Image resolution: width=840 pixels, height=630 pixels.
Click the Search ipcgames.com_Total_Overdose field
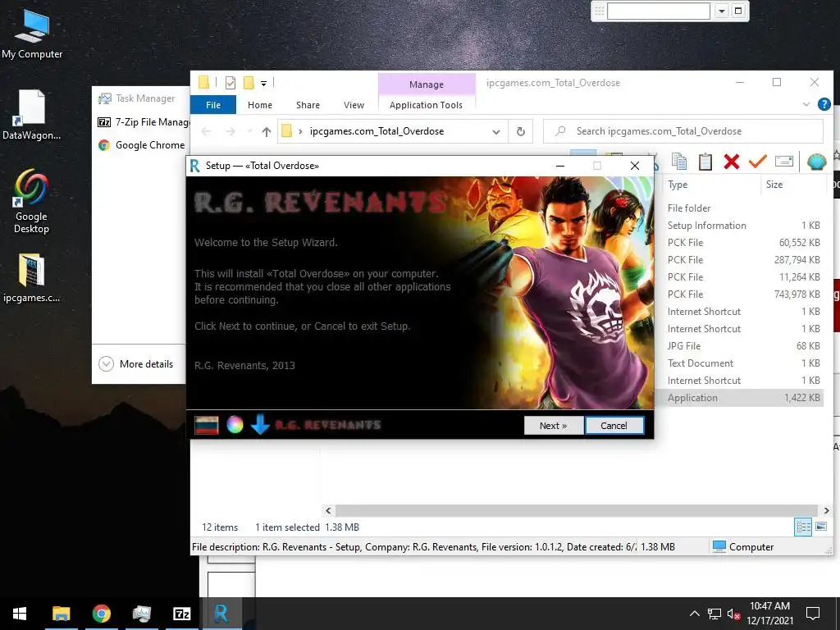pos(683,131)
